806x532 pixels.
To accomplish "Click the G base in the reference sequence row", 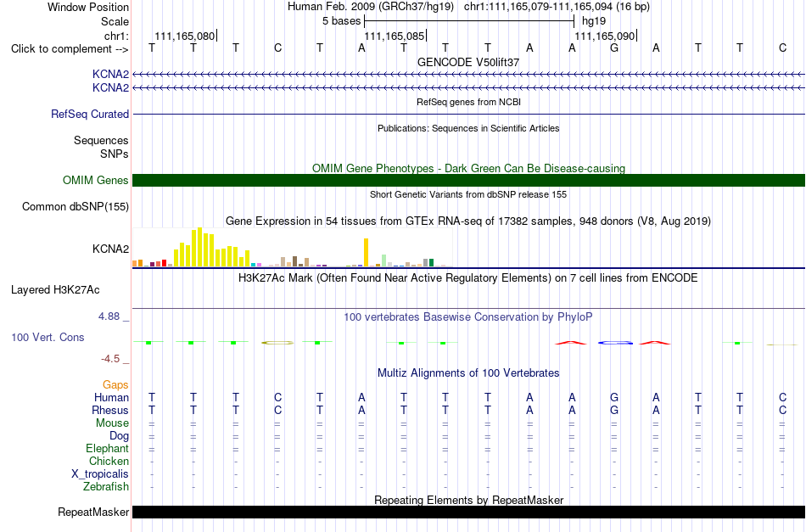I will tap(613, 48).
